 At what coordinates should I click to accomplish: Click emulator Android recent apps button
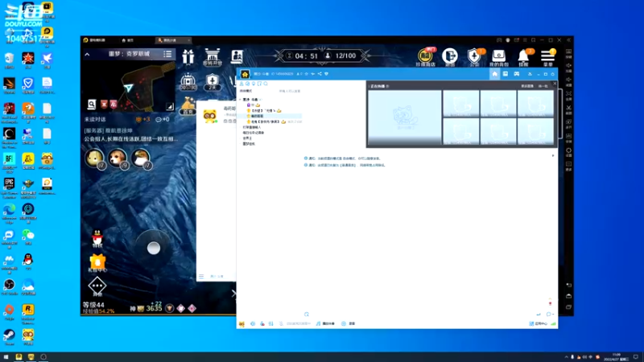tap(569, 307)
